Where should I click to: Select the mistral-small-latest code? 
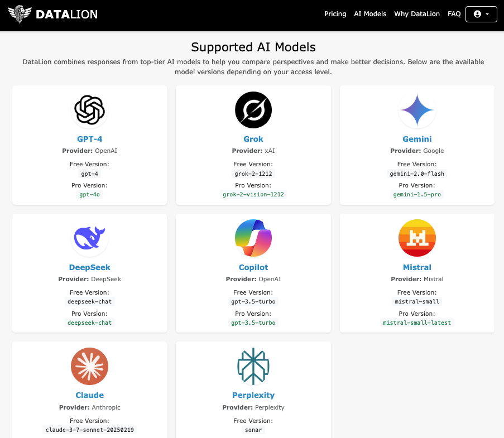[417, 323]
